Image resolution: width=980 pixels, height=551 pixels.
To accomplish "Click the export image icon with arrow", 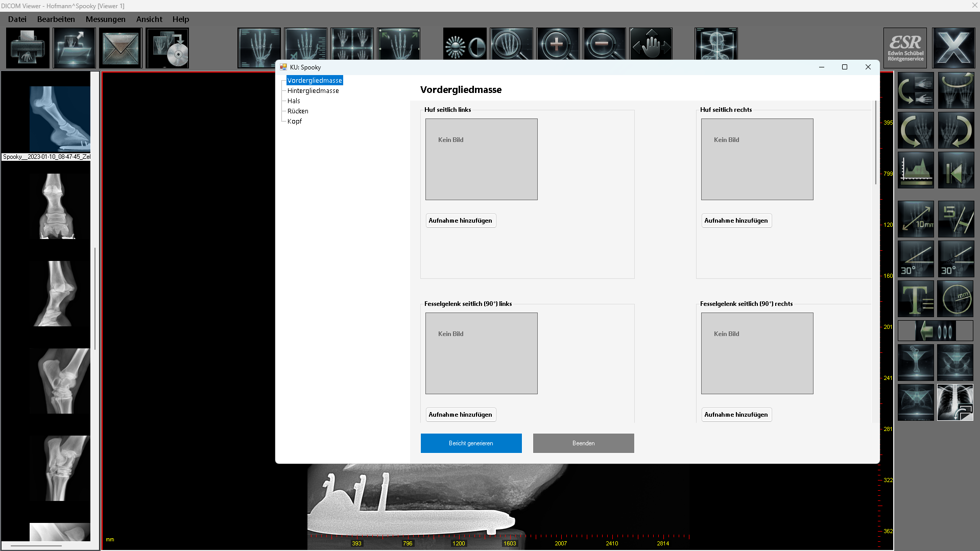I will pyautogui.click(x=74, y=48).
